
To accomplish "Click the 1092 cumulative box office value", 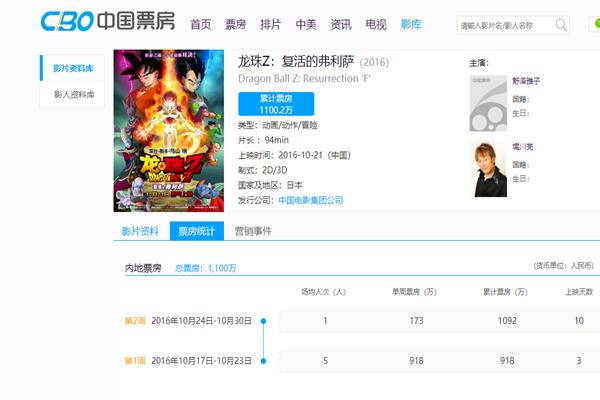I will (x=507, y=321).
